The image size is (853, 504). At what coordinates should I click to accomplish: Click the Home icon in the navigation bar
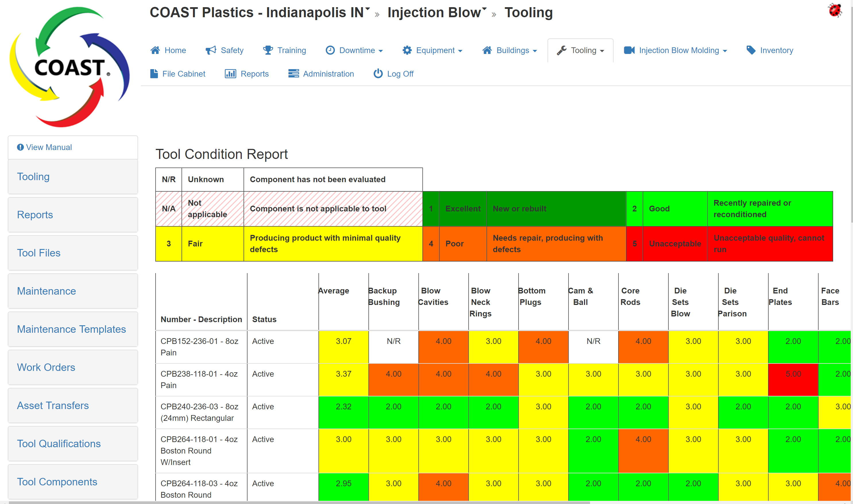click(x=156, y=50)
